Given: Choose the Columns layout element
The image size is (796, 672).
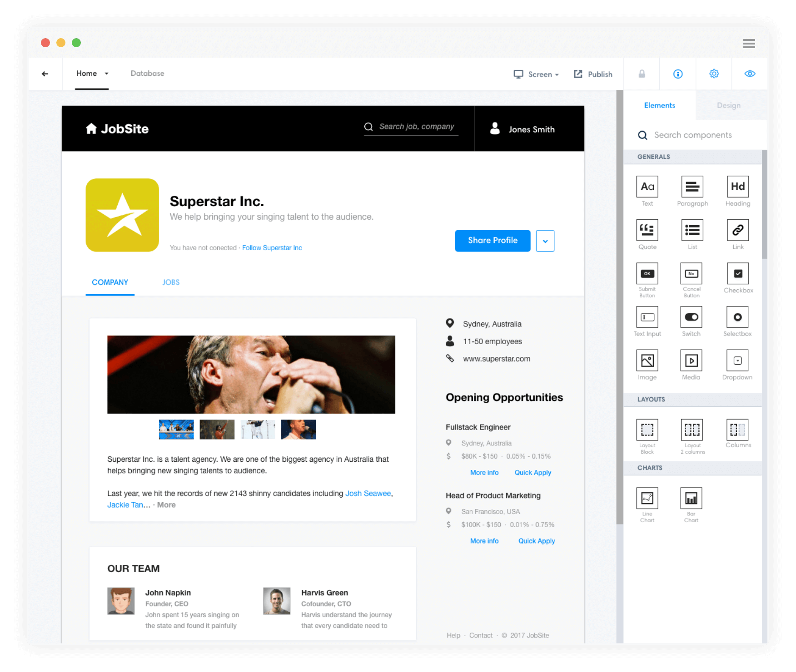Looking at the screenshot, I should click(x=737, y=430).
